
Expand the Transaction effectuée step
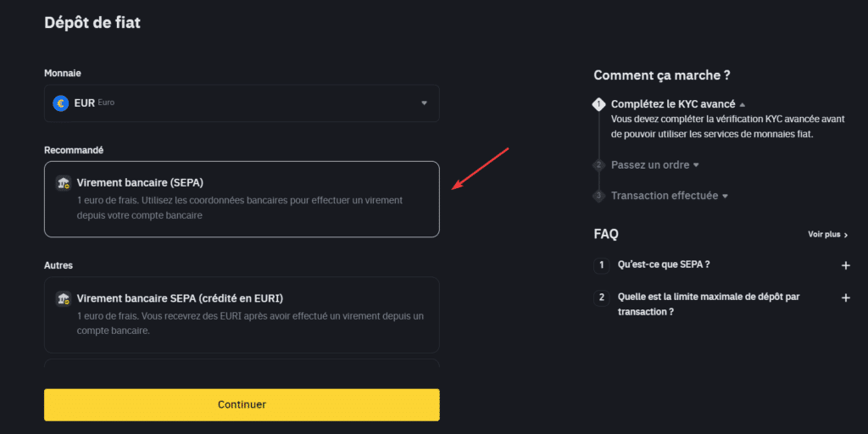tap(670, 196)
